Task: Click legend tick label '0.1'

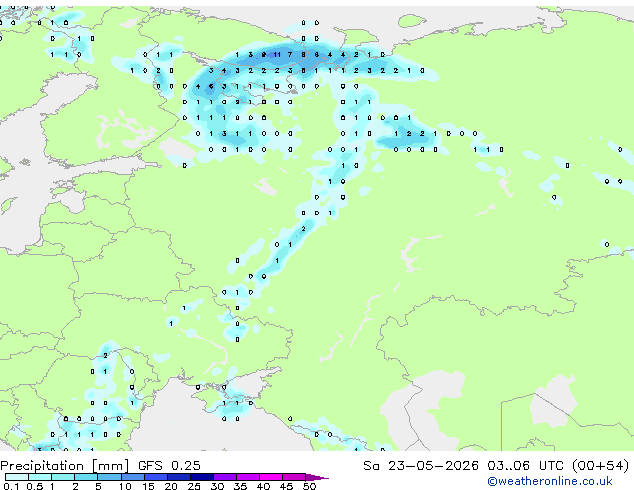Action: tap(11, 486)
